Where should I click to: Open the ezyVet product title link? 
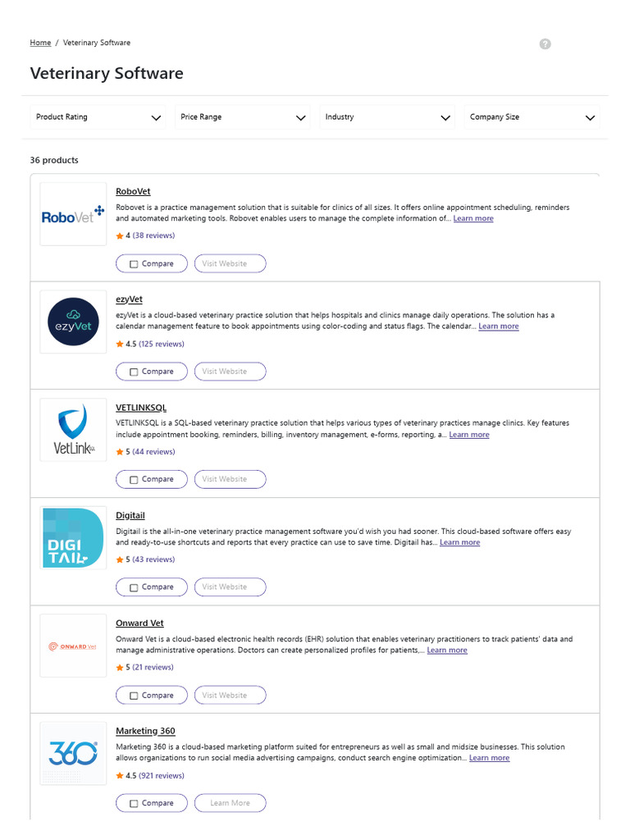129,299
